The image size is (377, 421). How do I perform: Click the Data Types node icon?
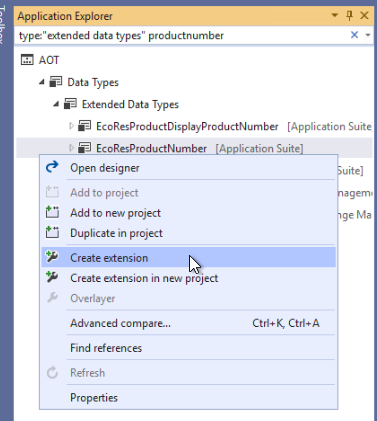(x=56, y=82)
